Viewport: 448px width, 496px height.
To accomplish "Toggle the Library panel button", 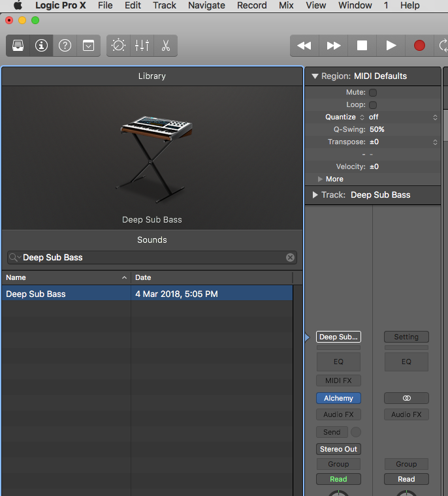I will coord(18,46).
